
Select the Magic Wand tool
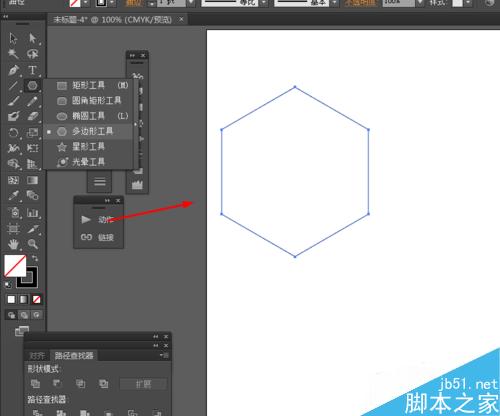(x=13, y=54)
